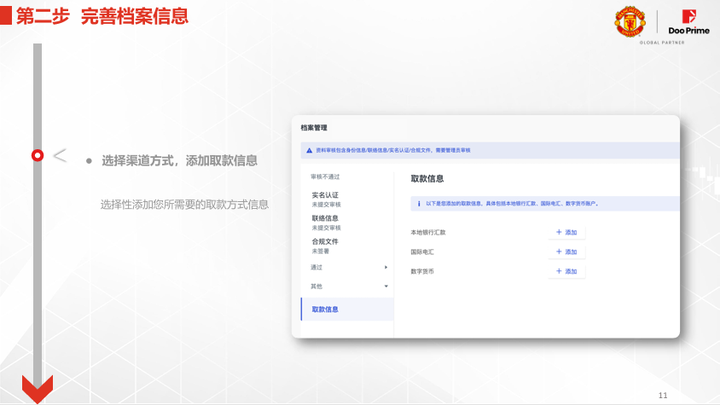Add a 本地银行汇款 withdrawal method

567,232
